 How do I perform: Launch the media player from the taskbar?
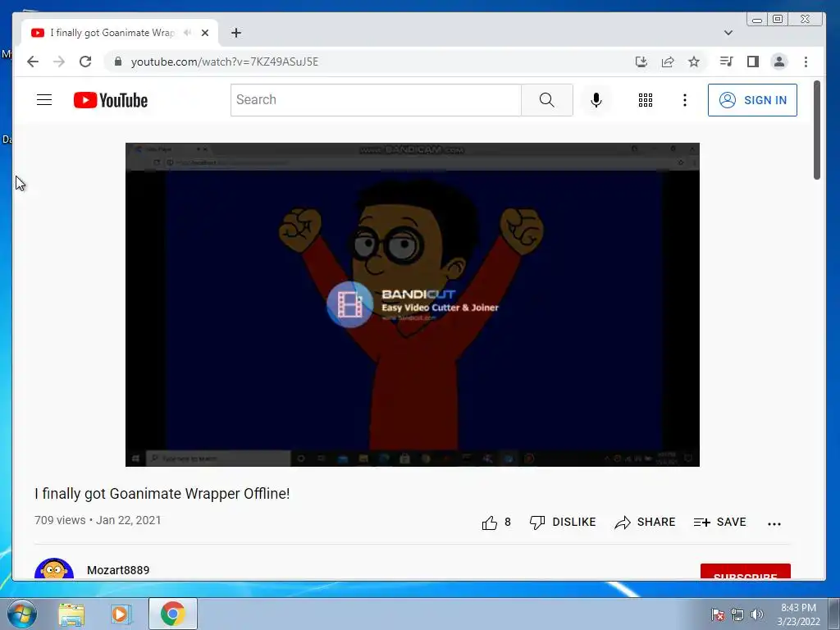[x=121, y=614]
